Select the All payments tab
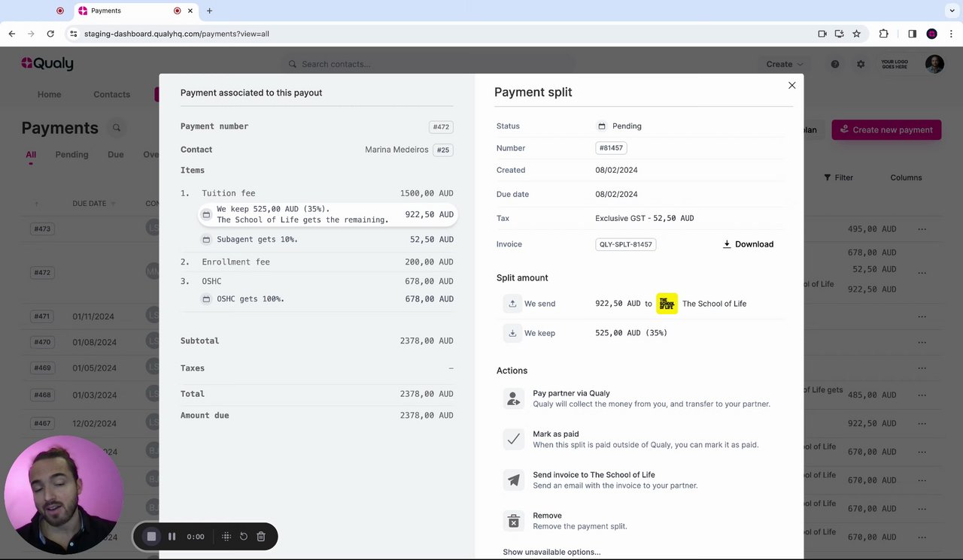963x560 pixels. (x=31, y=155)
